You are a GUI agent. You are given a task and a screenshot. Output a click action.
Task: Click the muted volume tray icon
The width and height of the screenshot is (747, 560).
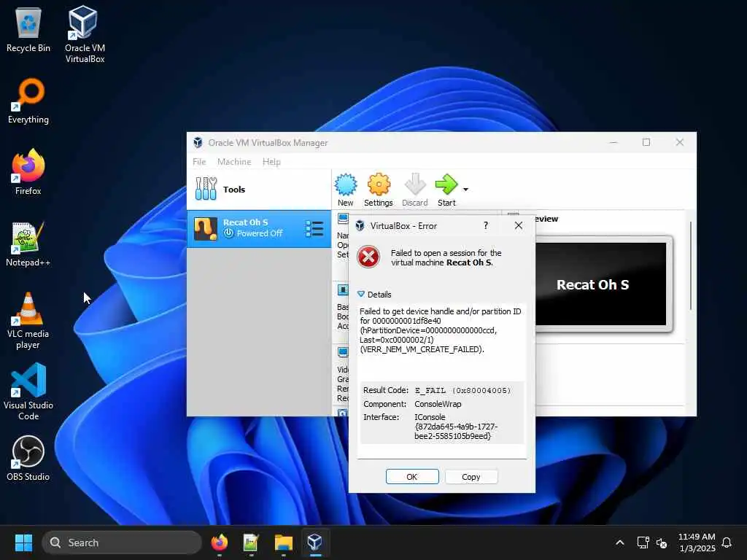point(662,542)
